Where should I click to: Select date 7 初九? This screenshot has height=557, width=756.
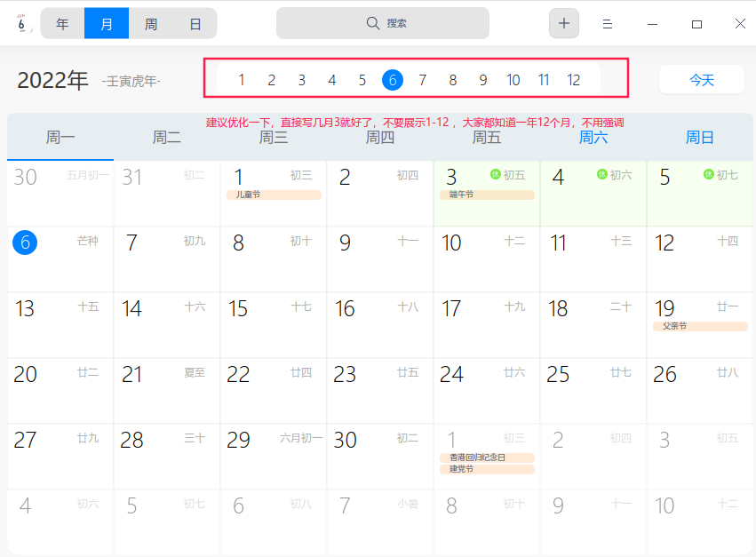point(167,259)
